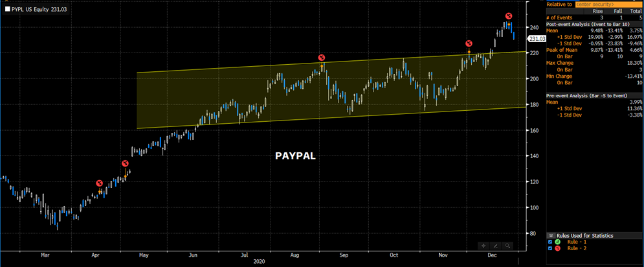The image size is (644, 267).
Task: Click the -23.83% value
Action: click(616, 43)
